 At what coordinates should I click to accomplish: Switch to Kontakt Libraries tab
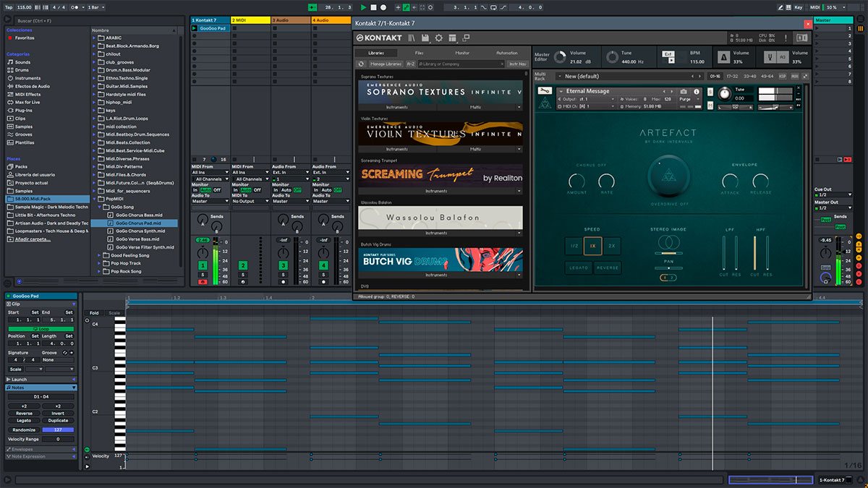(376, 53)
